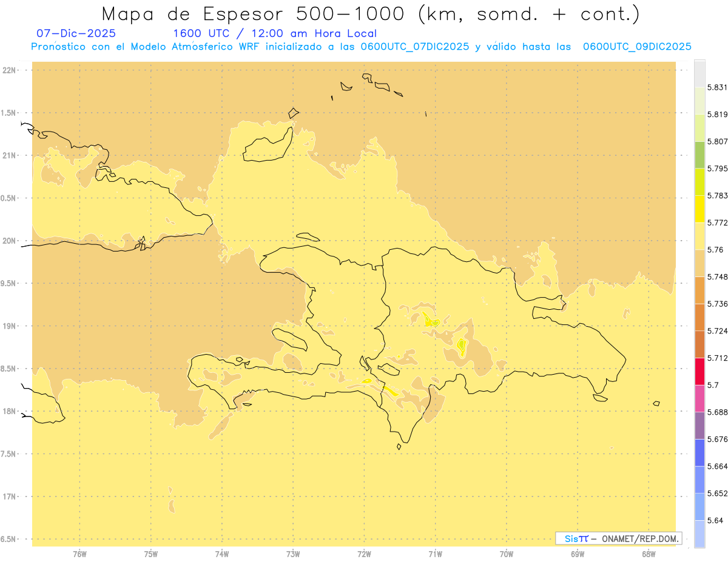Screen dimensions: 728x562
Task: Click the '1600 UTC / 12:00 am Hora Local' timestamp
Action: [x=275, y=33]
